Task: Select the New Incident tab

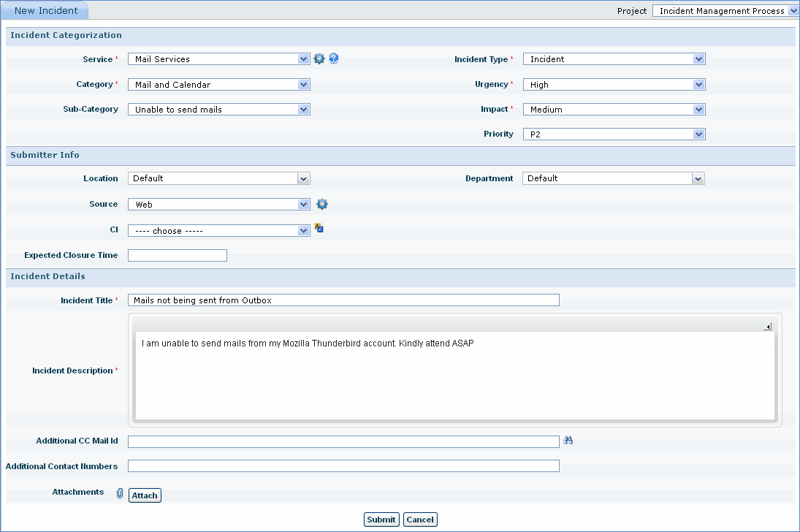Action: coord(46,11)
